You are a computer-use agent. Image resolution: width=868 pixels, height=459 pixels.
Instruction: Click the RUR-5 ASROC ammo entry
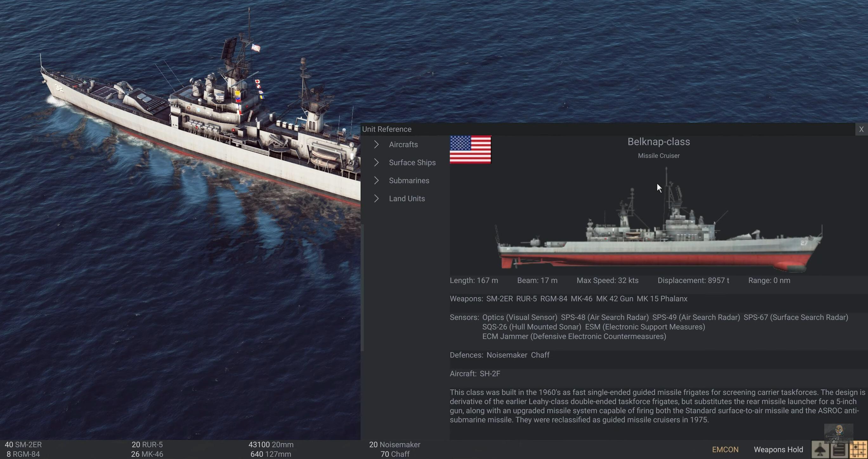pyautogui.click(x=147, y=444)
